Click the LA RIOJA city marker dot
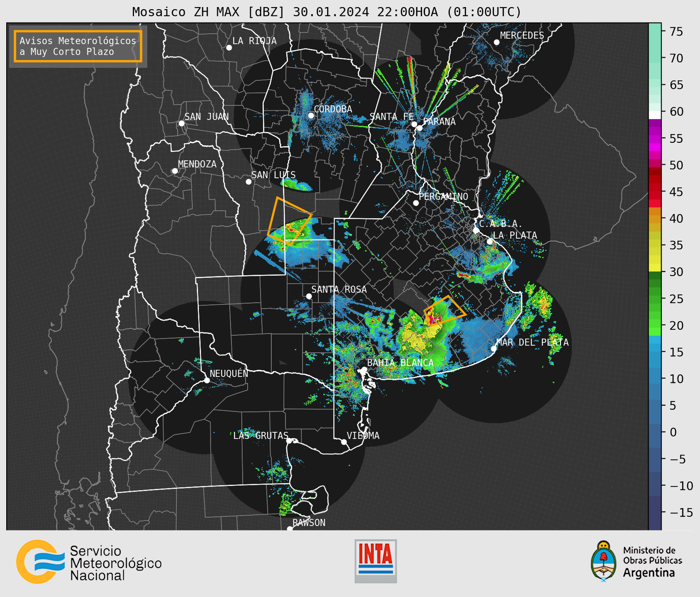This screenshot has height=597, width=700. [229, 48]
